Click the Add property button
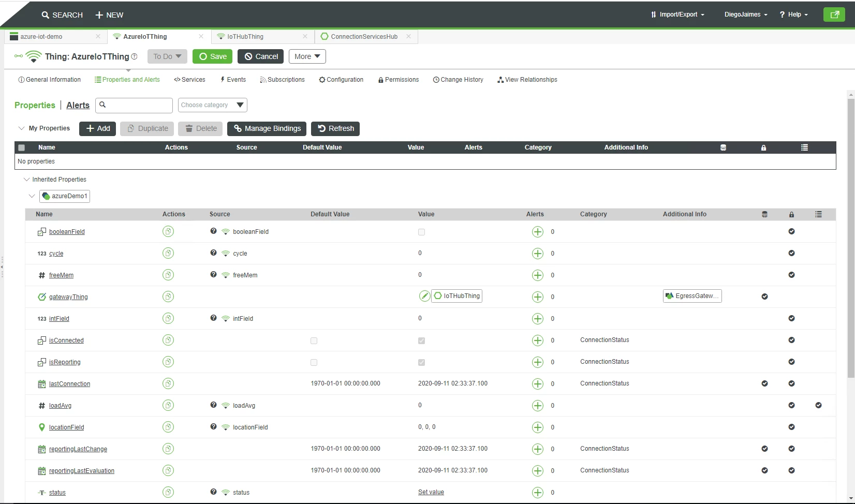Image resolution: width=855 pixels, height=504 pixels. 97,128
